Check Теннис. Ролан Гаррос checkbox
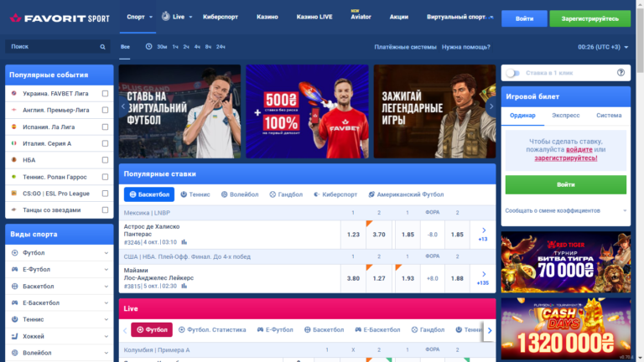 [x=105, y=177]
